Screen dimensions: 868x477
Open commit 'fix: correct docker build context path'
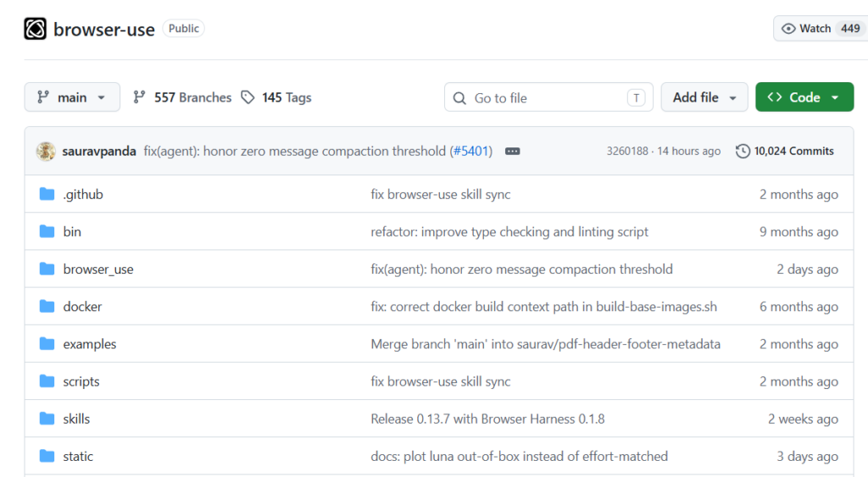[x=543, y=307]
